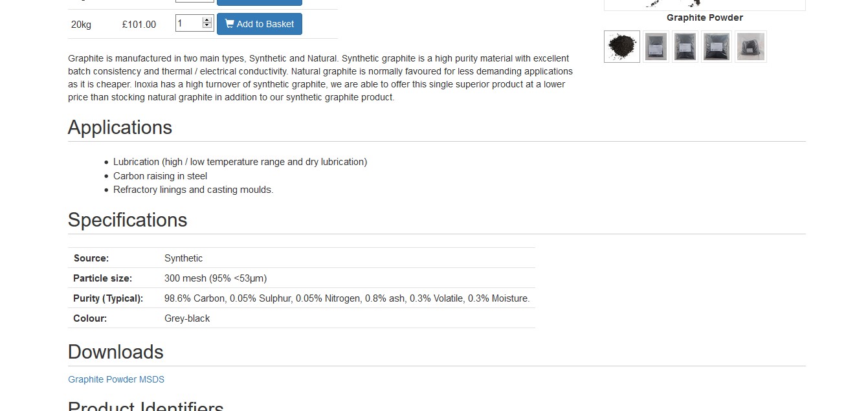
Task: Click the Graphite Powder image caption
Action: (x=704, y=17)
